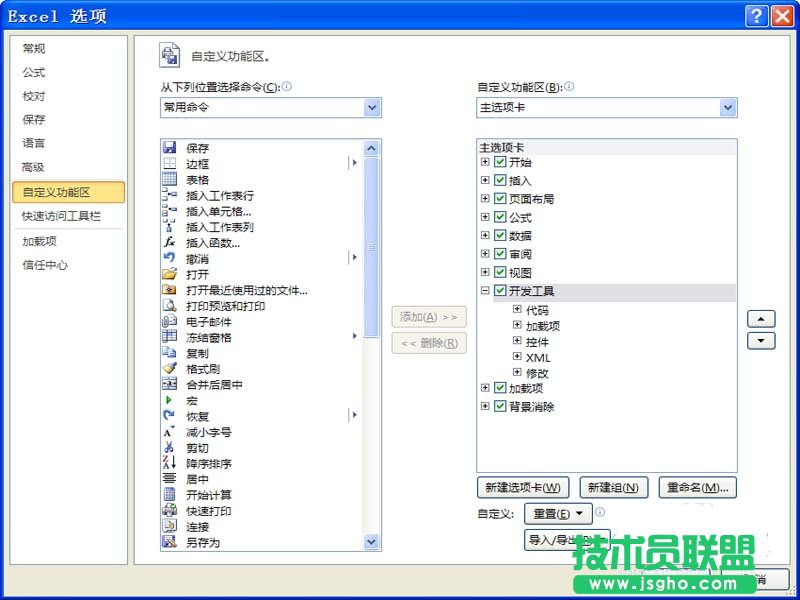The image size is (800, 600).
Task: Uncheck the 背景消除 checkbox
Action: (500, 407)
